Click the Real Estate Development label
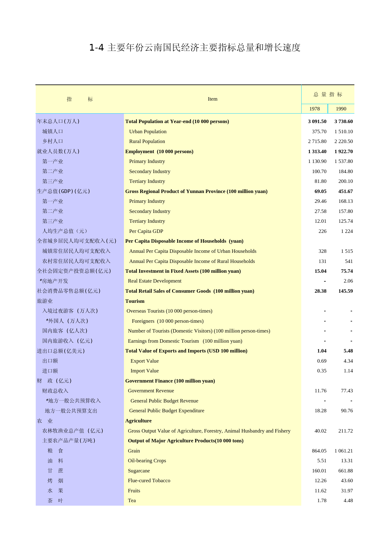392x555 pixels. pyautogui.click(x=155, y=281)
